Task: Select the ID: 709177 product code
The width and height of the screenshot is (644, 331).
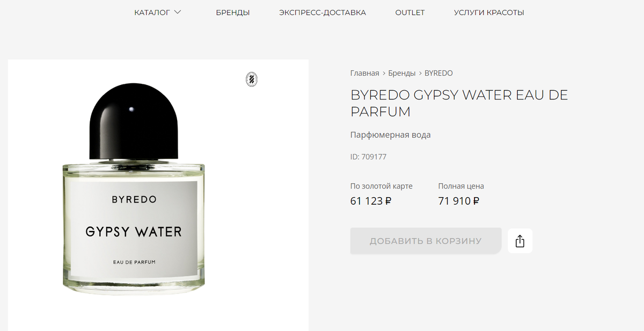Action: point(368,157)
